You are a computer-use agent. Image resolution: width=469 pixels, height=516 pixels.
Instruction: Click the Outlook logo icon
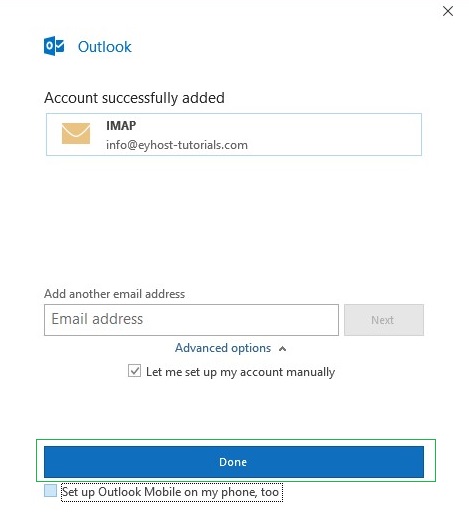coord(54,46)
